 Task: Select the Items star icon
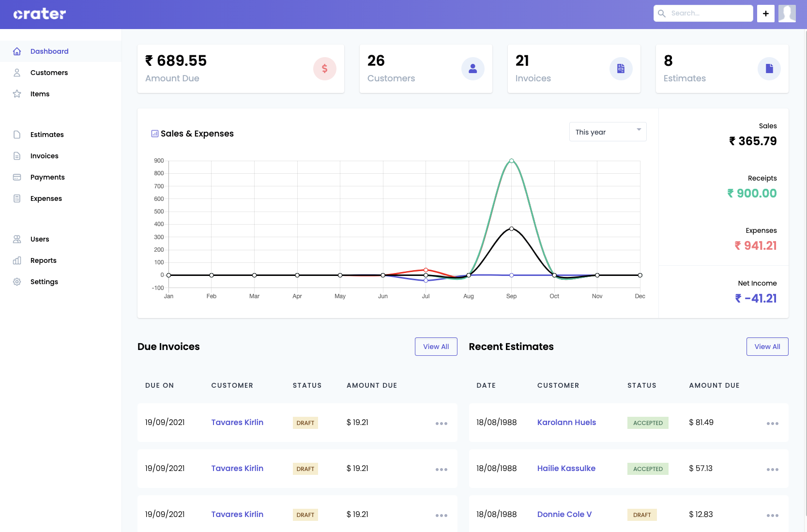click(17, 94)
